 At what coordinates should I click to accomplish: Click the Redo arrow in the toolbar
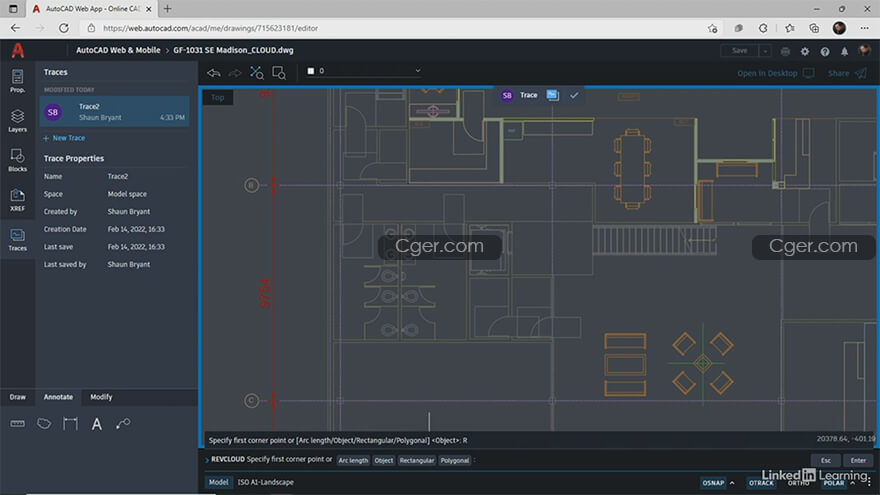[235, 73]
